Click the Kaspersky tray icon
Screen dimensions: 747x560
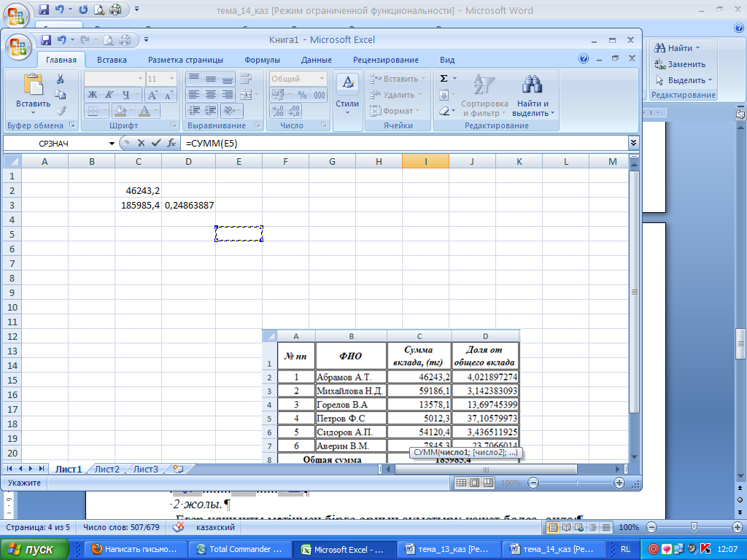pos(705,549)
